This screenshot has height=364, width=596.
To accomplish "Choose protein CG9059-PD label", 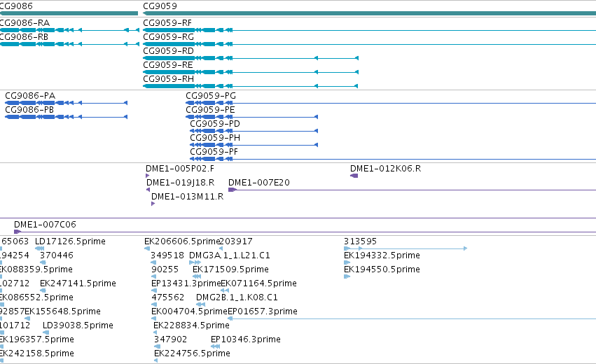I will tap(215, 124).
